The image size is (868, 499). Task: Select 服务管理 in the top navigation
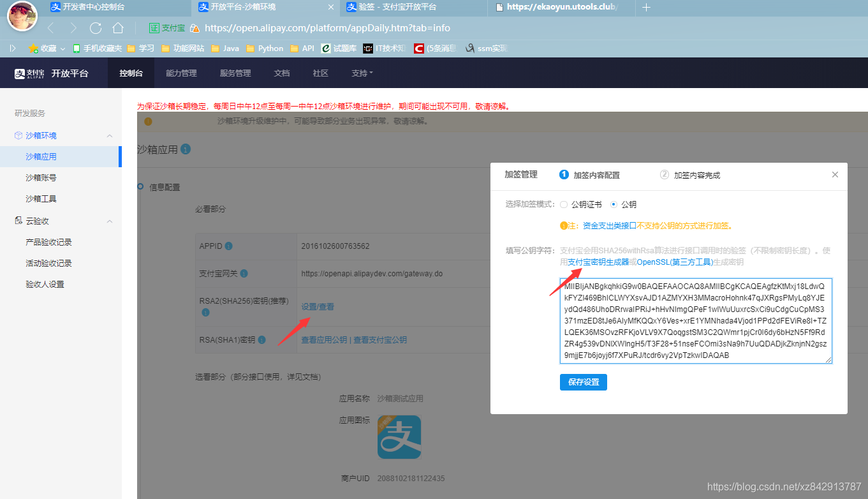235,73
